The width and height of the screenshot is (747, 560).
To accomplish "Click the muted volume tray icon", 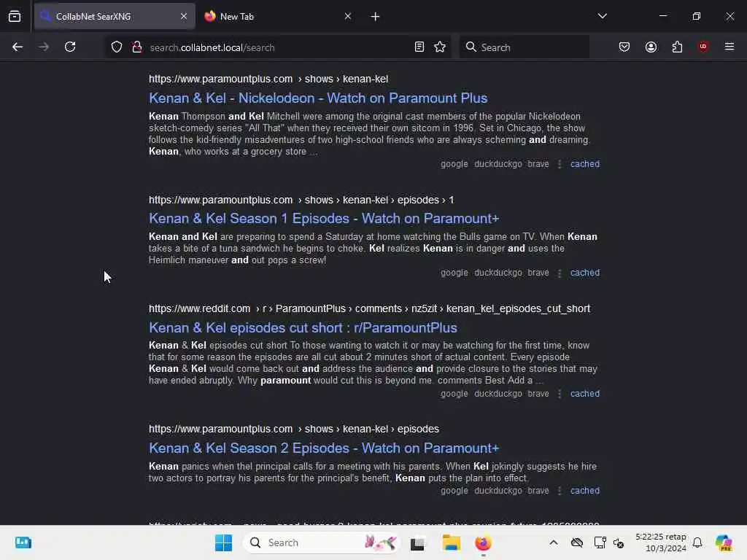I will click(x=619, y=542).
